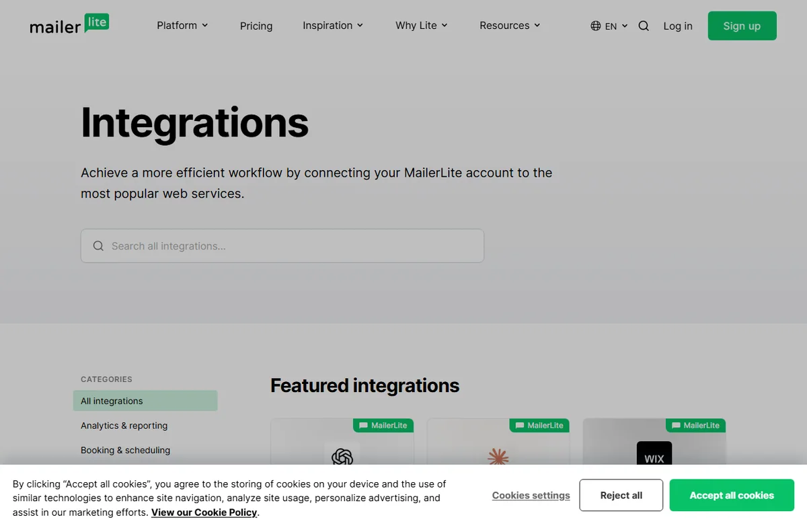The width and height of the screenshot is (807, 532).
Task: Click the globe language icon
Action: click(x=596, y=26)
